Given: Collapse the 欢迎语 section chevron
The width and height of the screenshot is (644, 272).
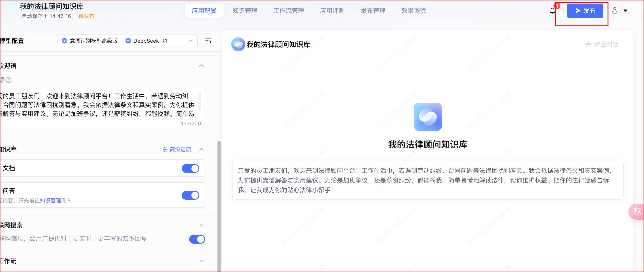Looking at the screenshot, I should coord(202,66).
